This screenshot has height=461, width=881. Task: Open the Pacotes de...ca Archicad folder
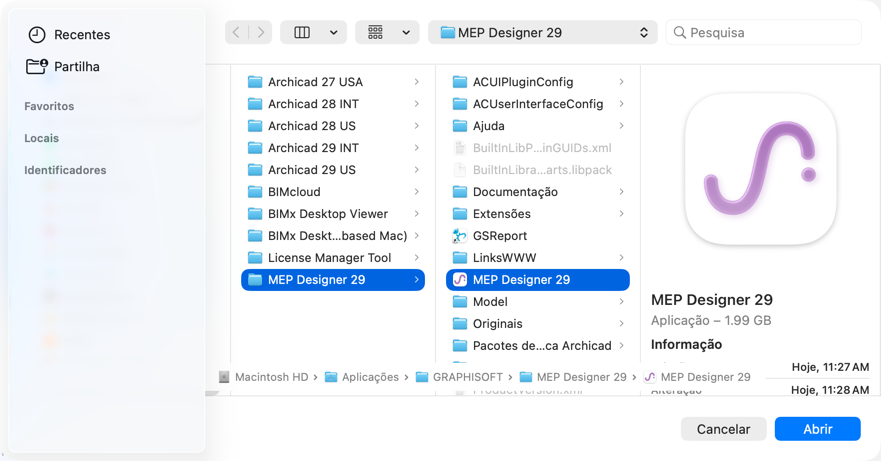(x=538, y=345)
